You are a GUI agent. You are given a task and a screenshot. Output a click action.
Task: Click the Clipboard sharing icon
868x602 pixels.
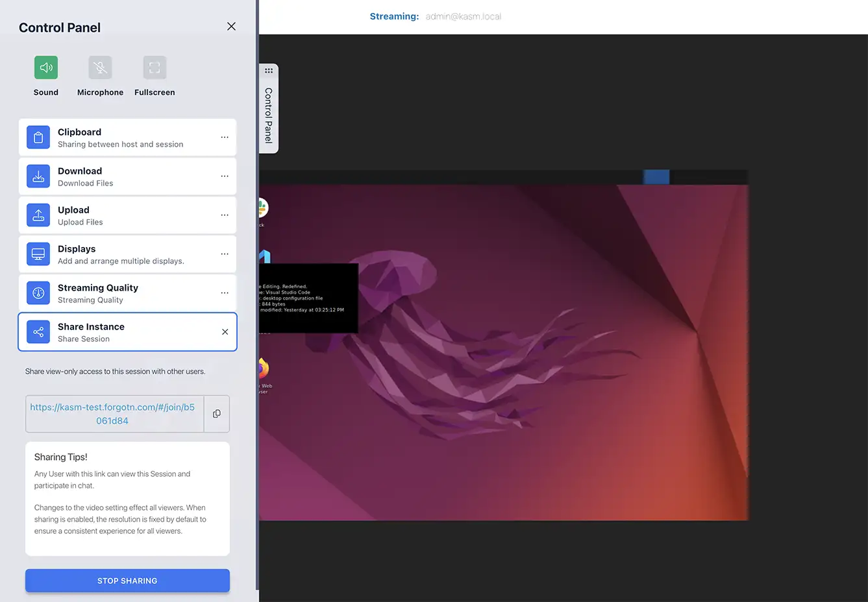[x=38, y=137]
